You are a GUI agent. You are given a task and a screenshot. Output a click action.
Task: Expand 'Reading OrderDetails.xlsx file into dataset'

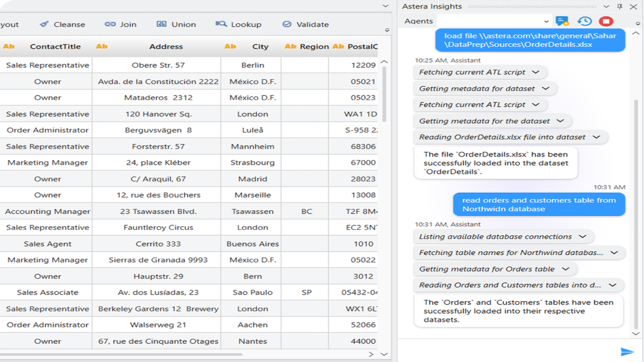596,137
